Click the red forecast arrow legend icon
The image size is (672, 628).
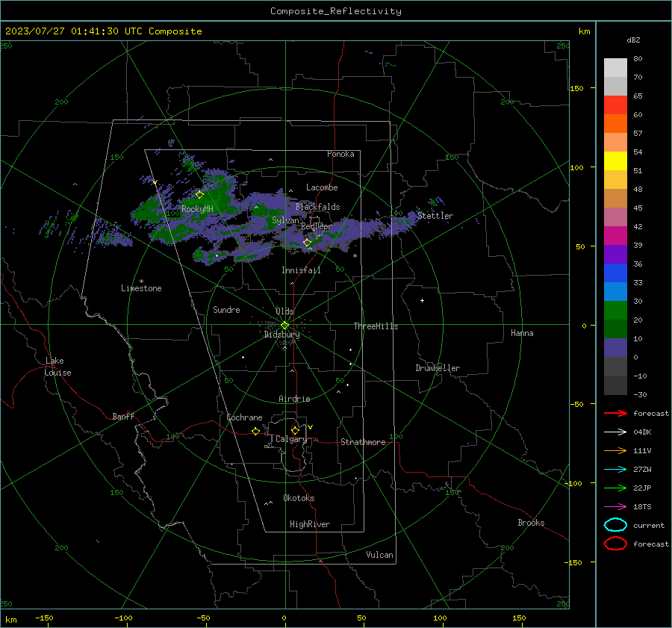pos(615,413)
